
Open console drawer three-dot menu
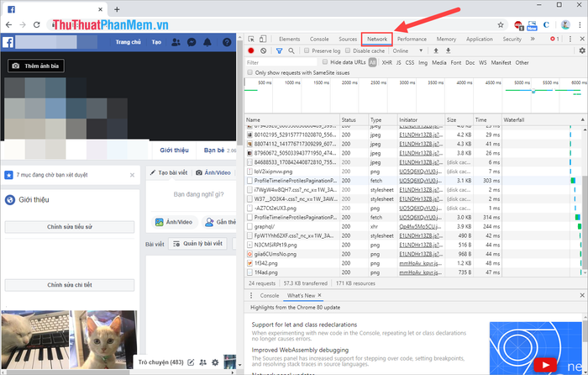251,295
